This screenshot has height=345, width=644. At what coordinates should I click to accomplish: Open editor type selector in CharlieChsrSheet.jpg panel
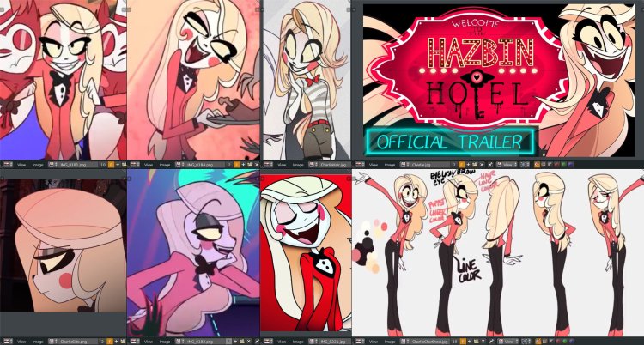(360, 341)
